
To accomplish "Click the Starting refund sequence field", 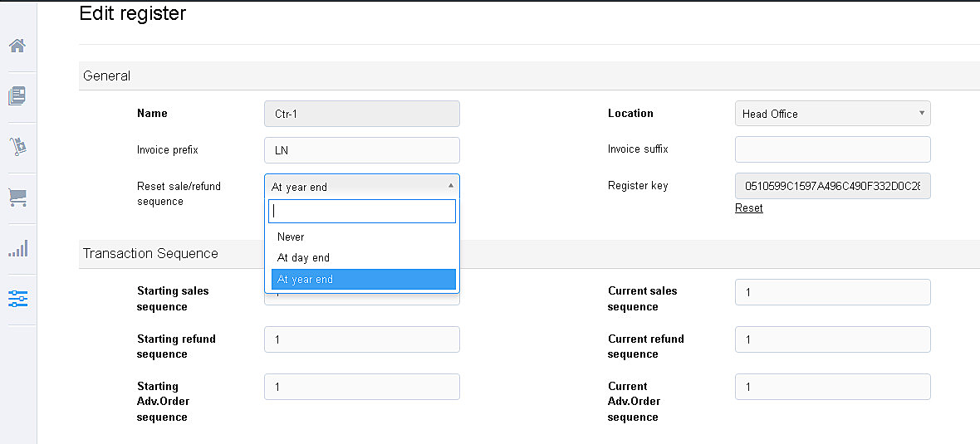I will pyautogui.click(x=361, y=339).
